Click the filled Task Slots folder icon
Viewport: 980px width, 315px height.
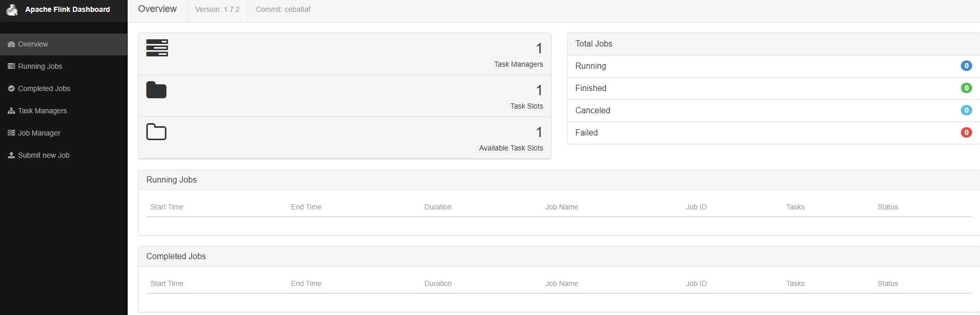point(156,90)
